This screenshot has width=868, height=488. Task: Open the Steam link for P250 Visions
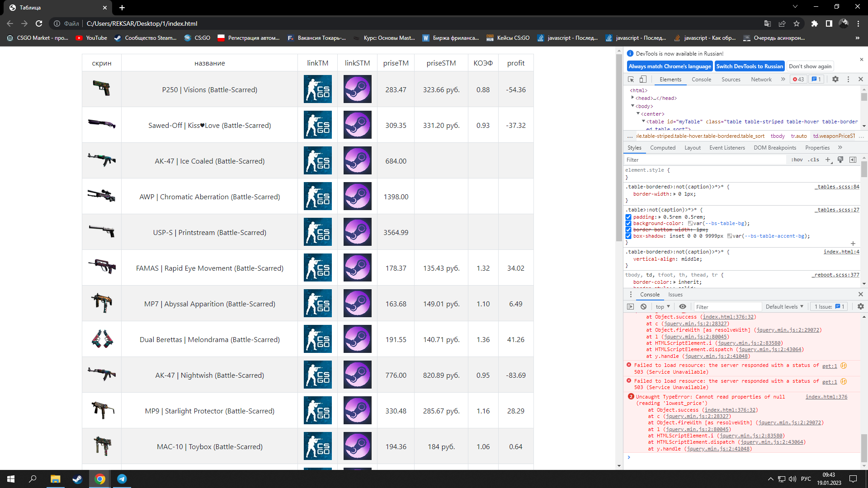click(x=357, y=89)
